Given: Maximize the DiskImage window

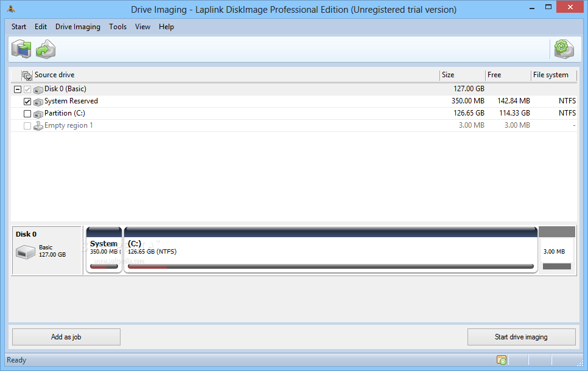Looking at the screenshot, I should [548, 7].
